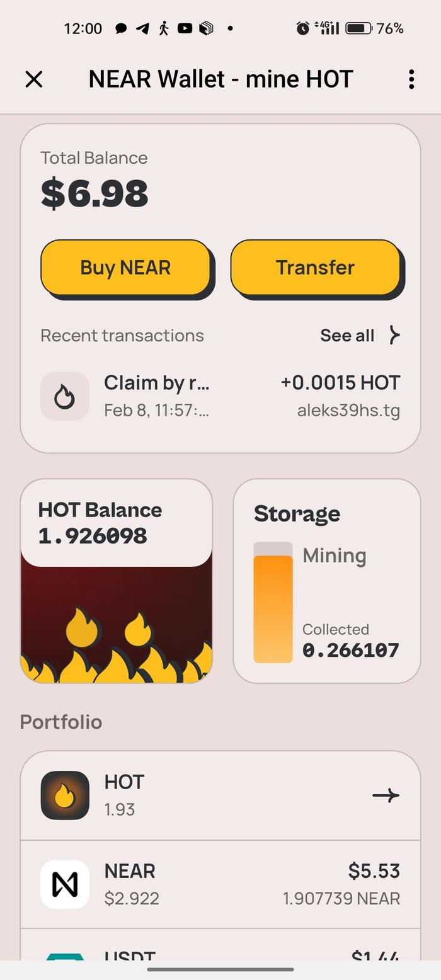Screen dimensions: 441x980
Task: Expand transactions with See all chevron
Action: point(394,335)
